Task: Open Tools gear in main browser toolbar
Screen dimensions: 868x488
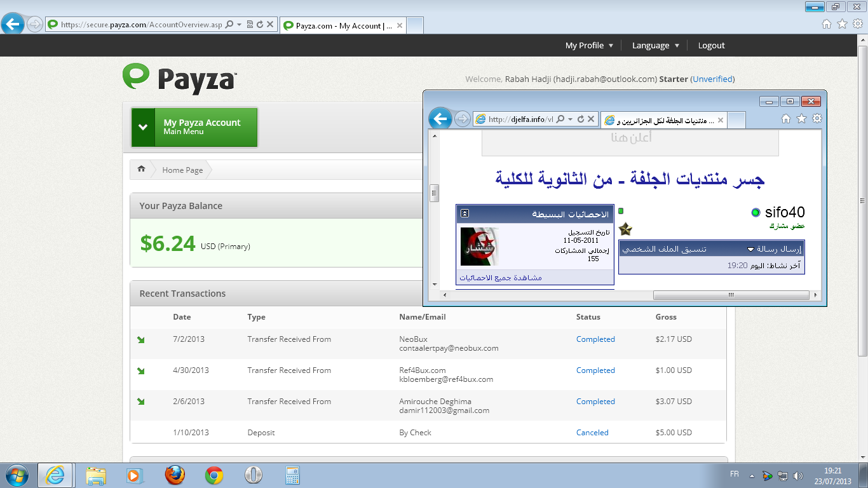Action: point(858,24)
